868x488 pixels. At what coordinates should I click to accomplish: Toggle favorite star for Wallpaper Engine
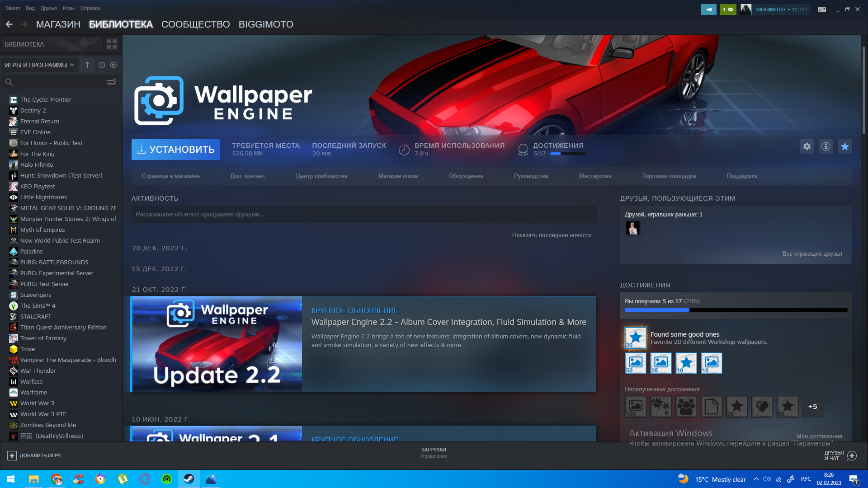[845, 146]
